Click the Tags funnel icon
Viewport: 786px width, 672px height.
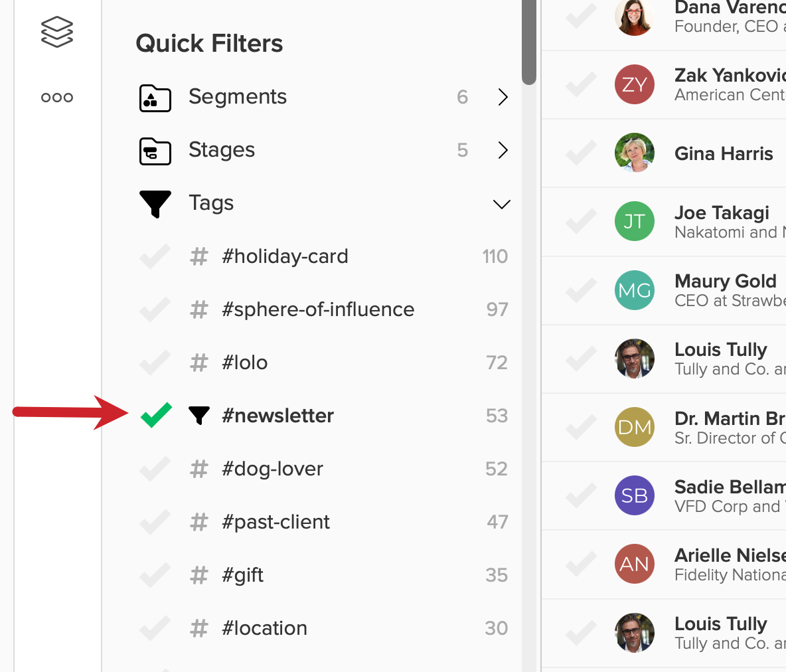155,204
